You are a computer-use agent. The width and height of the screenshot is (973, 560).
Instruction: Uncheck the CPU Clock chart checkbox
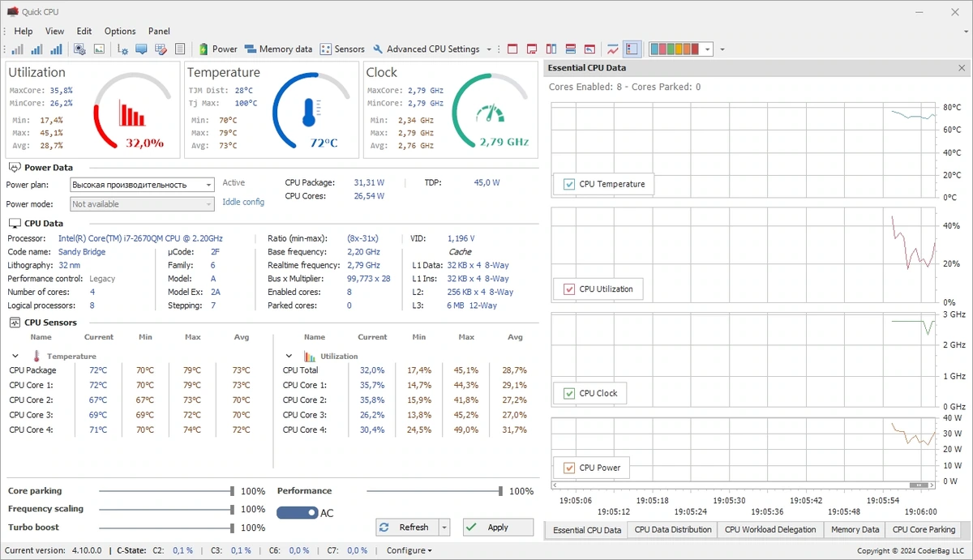coord(568,393)
